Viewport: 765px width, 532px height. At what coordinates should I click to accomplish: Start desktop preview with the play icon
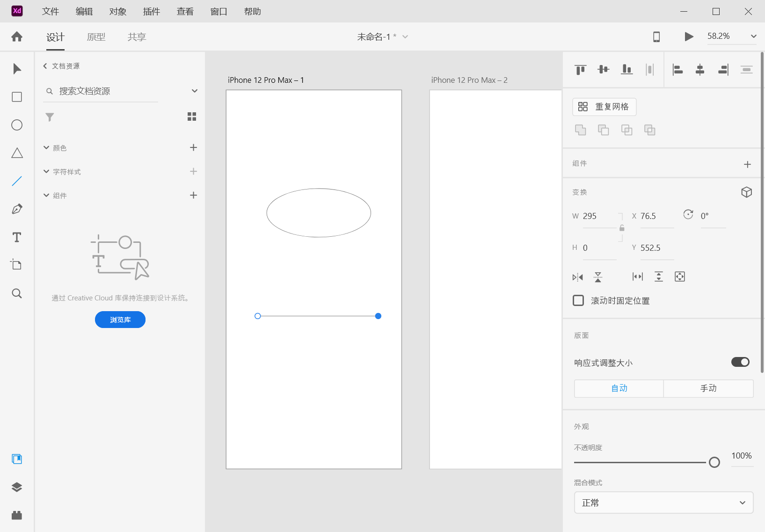click(688, 36)
